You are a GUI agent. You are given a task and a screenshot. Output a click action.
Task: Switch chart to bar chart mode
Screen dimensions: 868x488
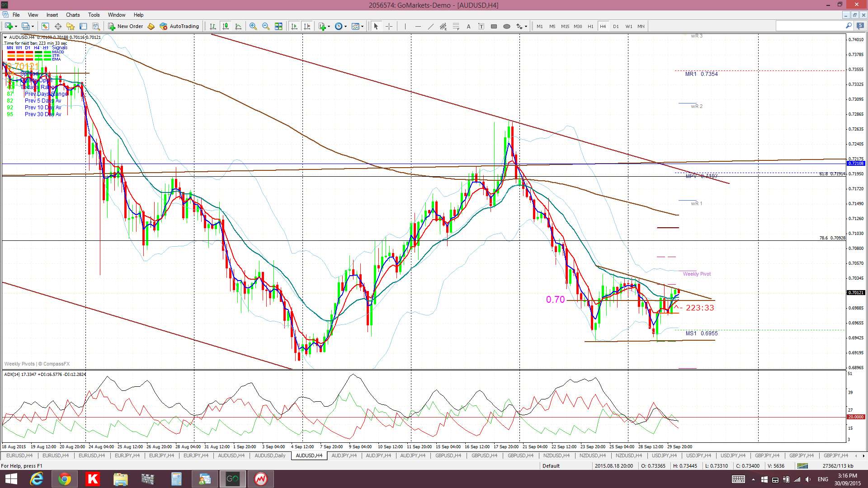coord(213,26)
